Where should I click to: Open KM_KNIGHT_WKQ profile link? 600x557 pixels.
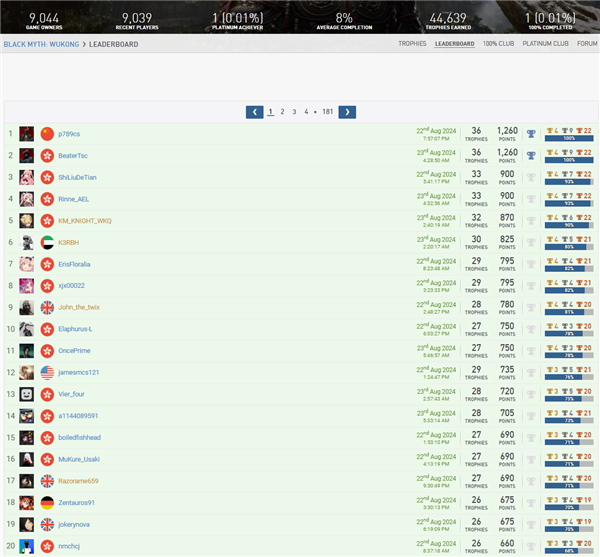85,221
